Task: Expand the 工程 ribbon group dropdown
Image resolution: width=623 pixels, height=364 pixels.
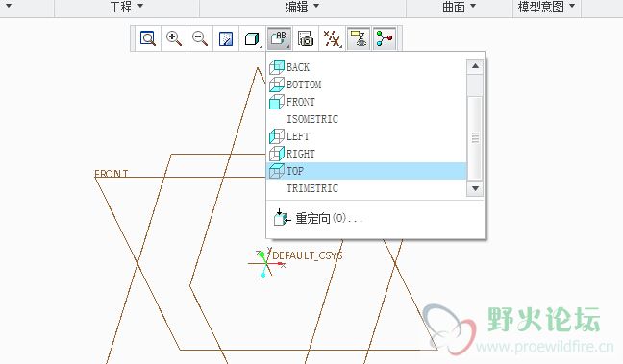Action: tap(126, 7)
